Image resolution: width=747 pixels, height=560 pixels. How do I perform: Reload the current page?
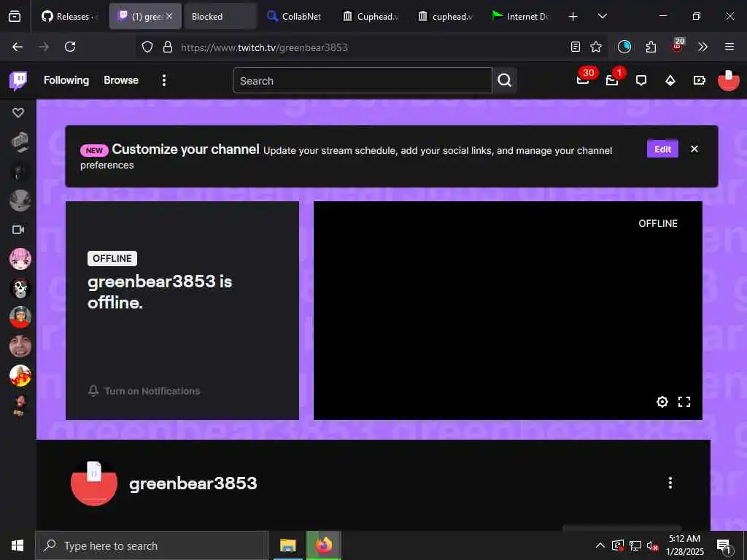pos(70,47)
